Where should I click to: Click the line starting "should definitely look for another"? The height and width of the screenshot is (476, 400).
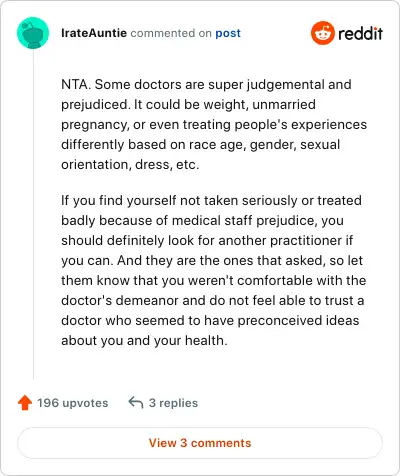click(x=207, y=241)
